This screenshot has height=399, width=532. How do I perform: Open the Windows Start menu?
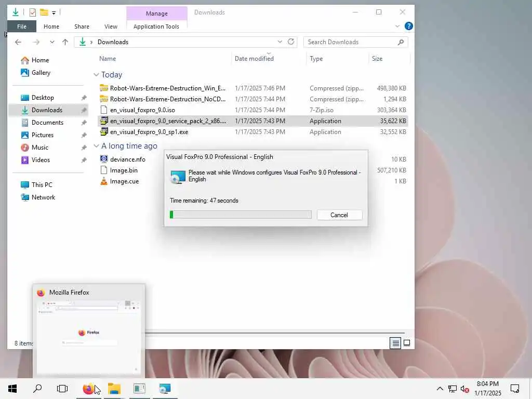point(12,389)
